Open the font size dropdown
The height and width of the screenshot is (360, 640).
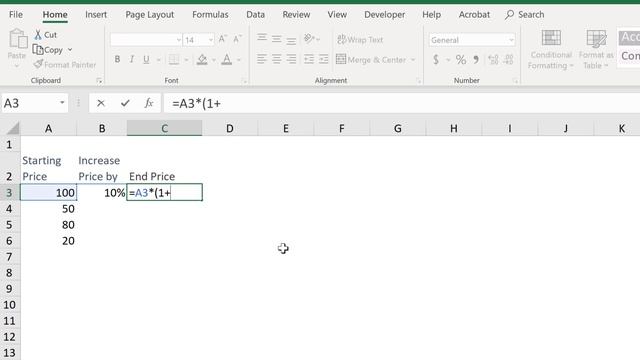[x=211, y=40]
